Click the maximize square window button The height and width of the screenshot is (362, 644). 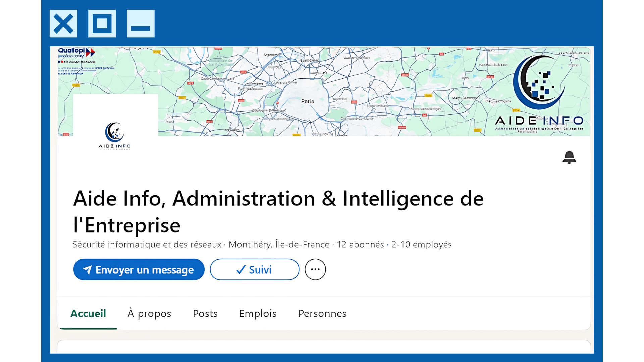[102, 23]
